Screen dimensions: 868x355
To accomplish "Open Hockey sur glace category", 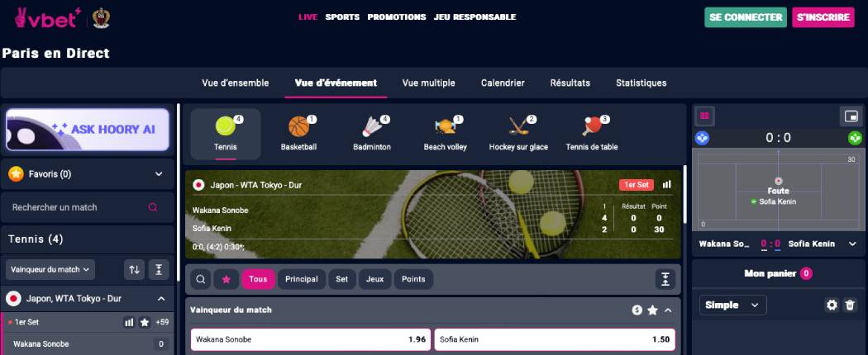I will 518,134.
